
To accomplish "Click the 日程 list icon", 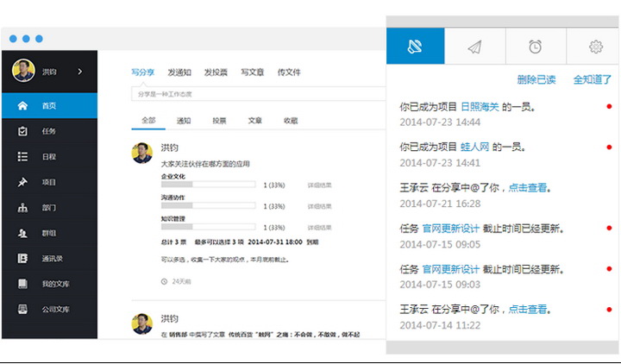I will (x=22, y=156).
